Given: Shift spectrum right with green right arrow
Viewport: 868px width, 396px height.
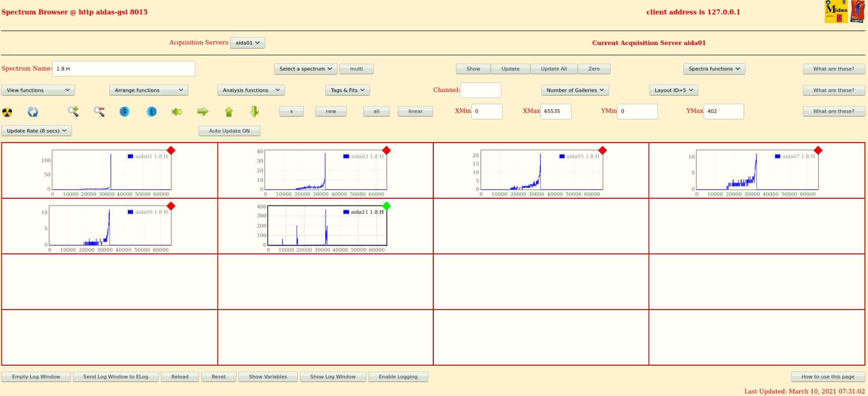Looking at the screenshot, I should click(203, 111).
